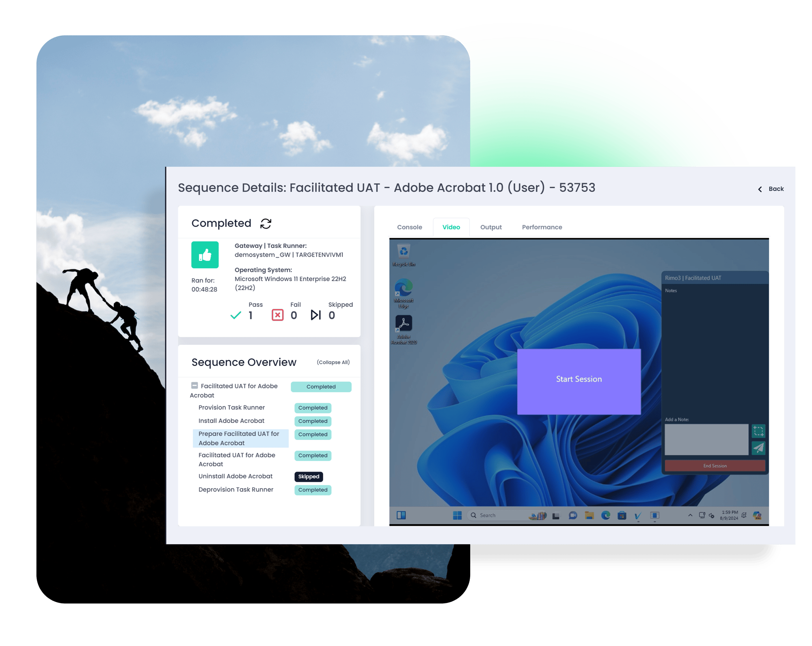Collapse all sequence overview items
Image resolution: width=812 pixels, height=646 pixels.
coord(333,362)
